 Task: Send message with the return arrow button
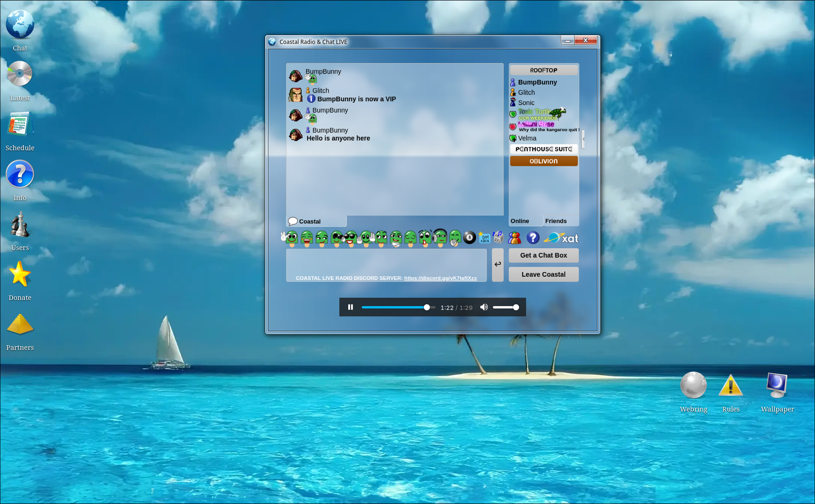(497, 265)
